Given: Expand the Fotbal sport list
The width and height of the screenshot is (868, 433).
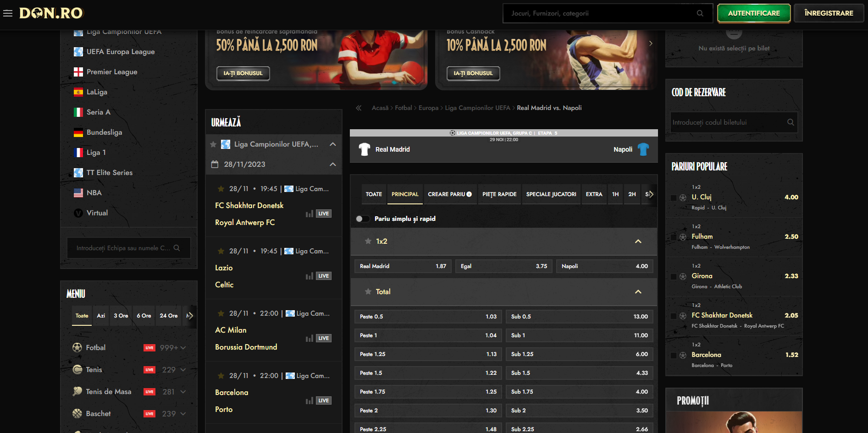Looking at the screenshot, I should pyautogui.click(x=183, y=348).
